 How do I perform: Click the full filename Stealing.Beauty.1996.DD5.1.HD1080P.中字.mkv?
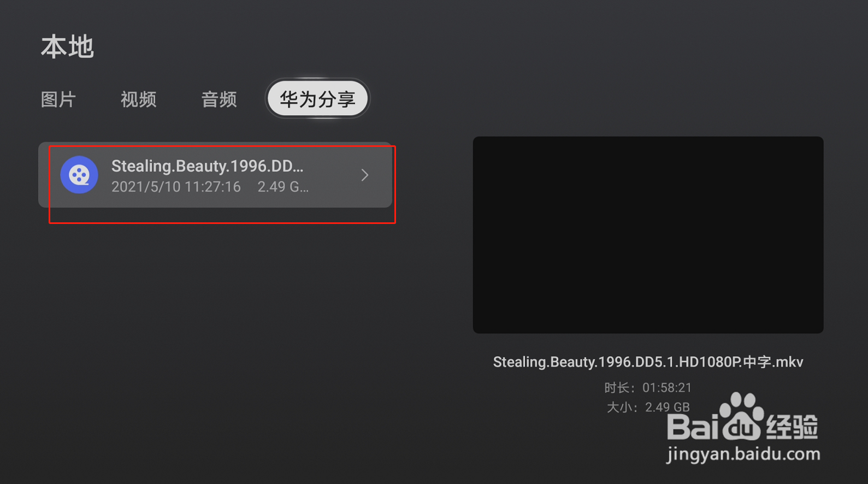(x=648, y=362)
